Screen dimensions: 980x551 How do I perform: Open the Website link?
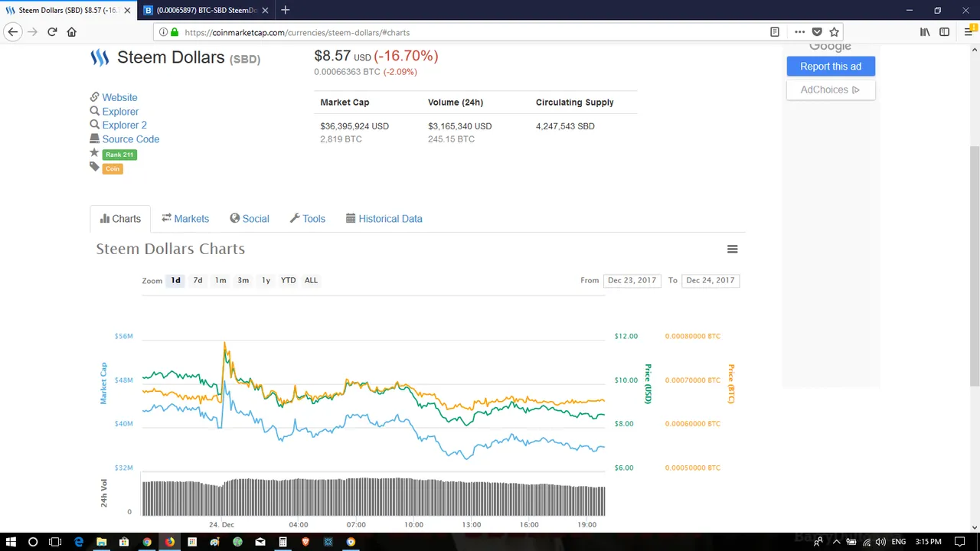tap(120, 98)
